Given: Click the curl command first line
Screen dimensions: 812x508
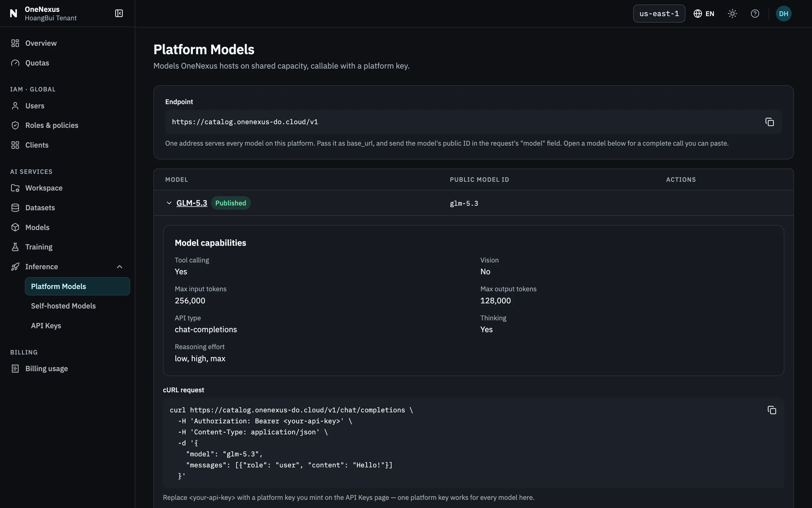Looking at the screenshot, I should 291,410.
